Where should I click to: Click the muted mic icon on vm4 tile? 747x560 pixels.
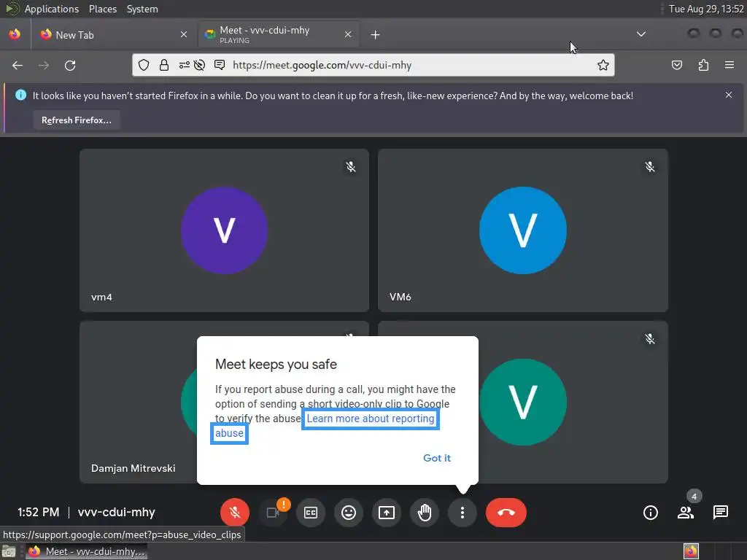click(351, 167)
